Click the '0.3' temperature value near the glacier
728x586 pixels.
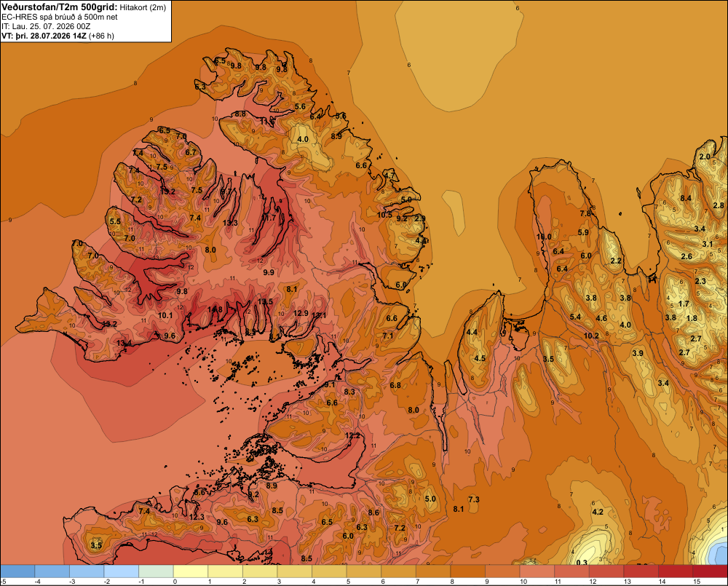581,563
